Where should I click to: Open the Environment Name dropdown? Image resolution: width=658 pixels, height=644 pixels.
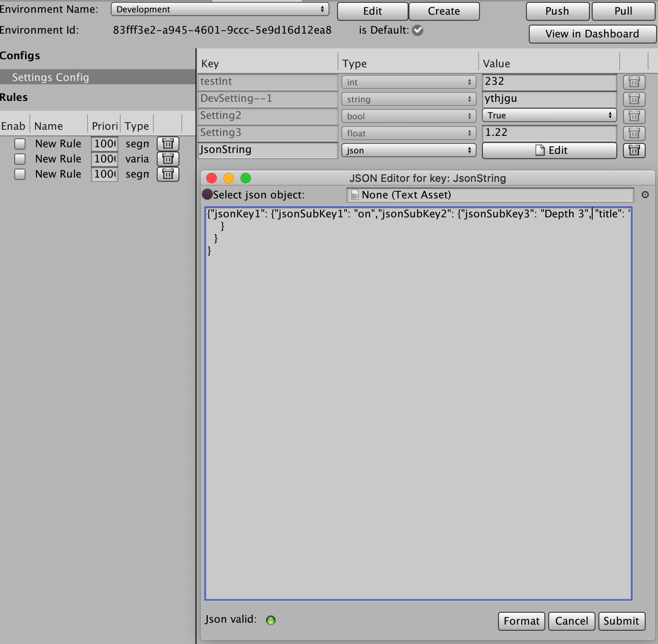click(x=220, y=9)
